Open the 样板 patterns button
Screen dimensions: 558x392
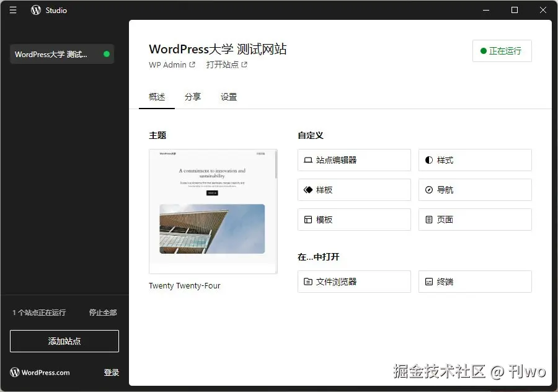coord(354,190)
